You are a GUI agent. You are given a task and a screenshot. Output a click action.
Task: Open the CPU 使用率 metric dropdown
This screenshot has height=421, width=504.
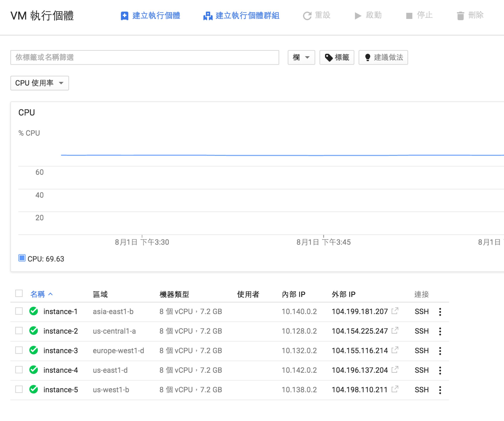(40, 83)
